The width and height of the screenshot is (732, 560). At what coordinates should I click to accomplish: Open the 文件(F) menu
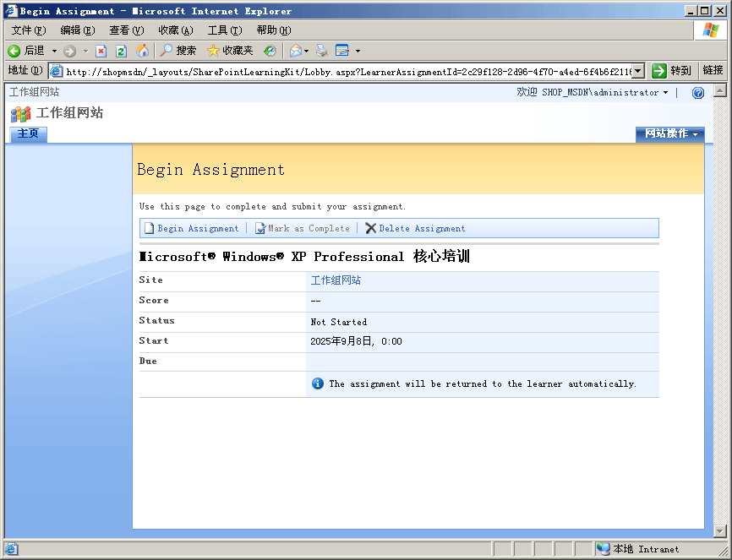[29, 30]
